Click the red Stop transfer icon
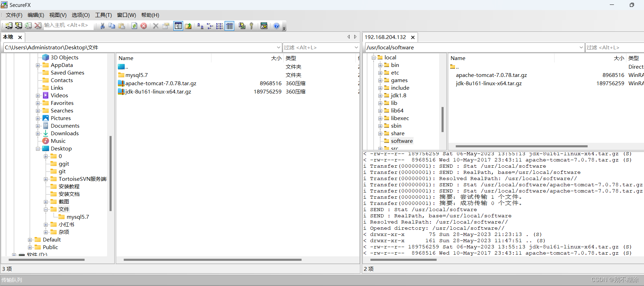 click(x=144, y=26)
